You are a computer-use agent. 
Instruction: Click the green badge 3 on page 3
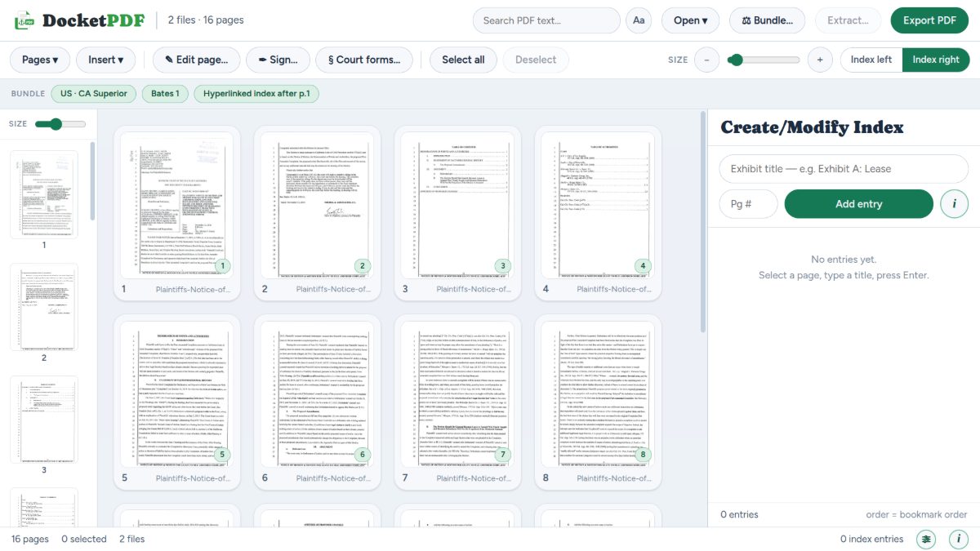click(503, 265)
